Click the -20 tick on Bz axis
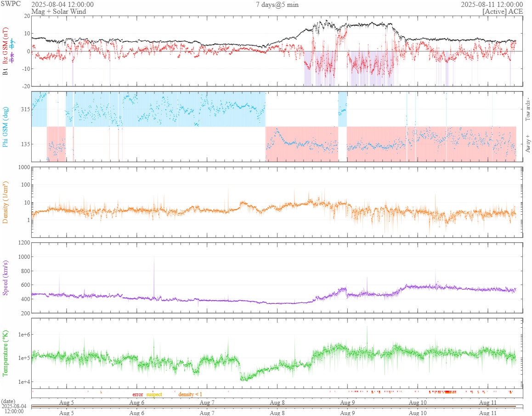The image size is (532, 416). [26, 86]
